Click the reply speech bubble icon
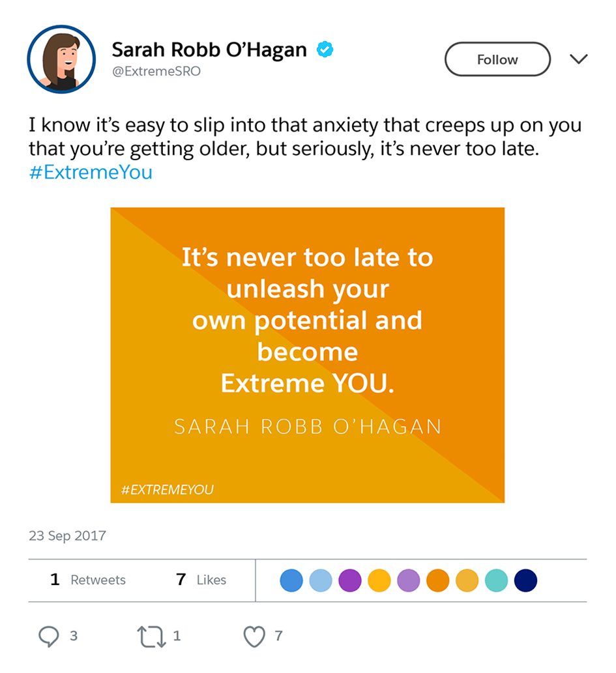 49,637
